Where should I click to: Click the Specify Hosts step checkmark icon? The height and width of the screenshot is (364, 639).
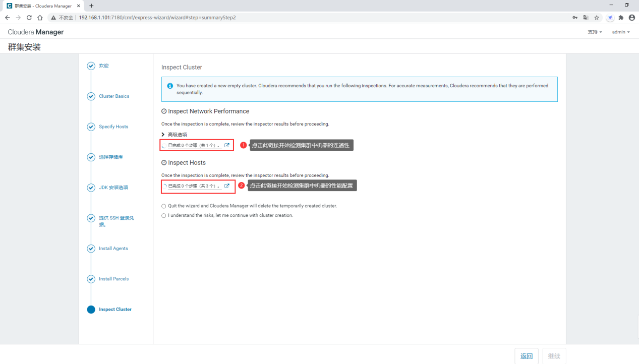tap(91, 127)
